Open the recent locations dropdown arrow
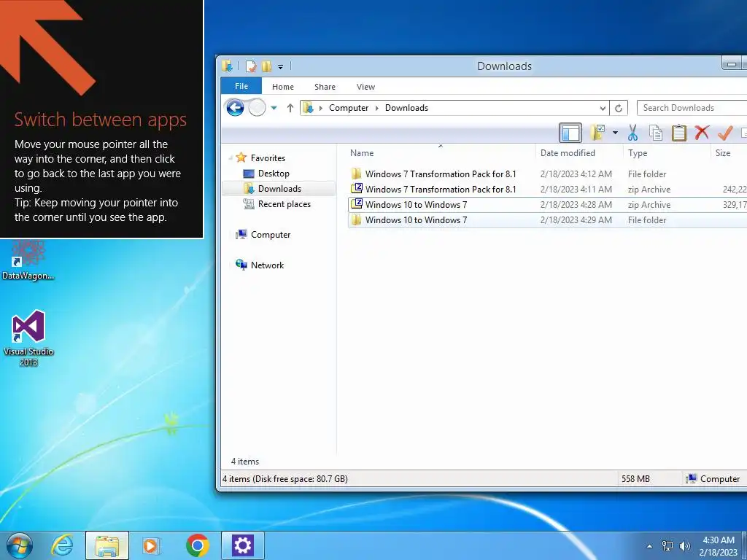The height and width of the screenshot is (560, 747). tap(274, 108)
